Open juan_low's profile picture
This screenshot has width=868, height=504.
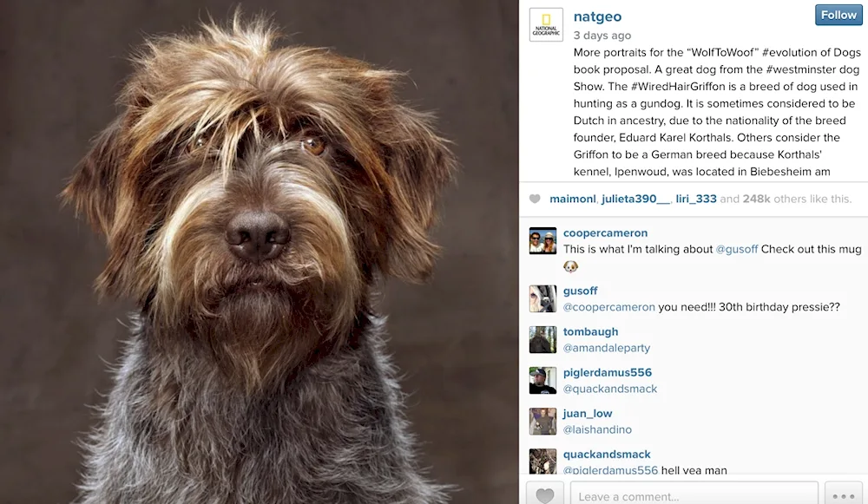click(x=542, y=422)
